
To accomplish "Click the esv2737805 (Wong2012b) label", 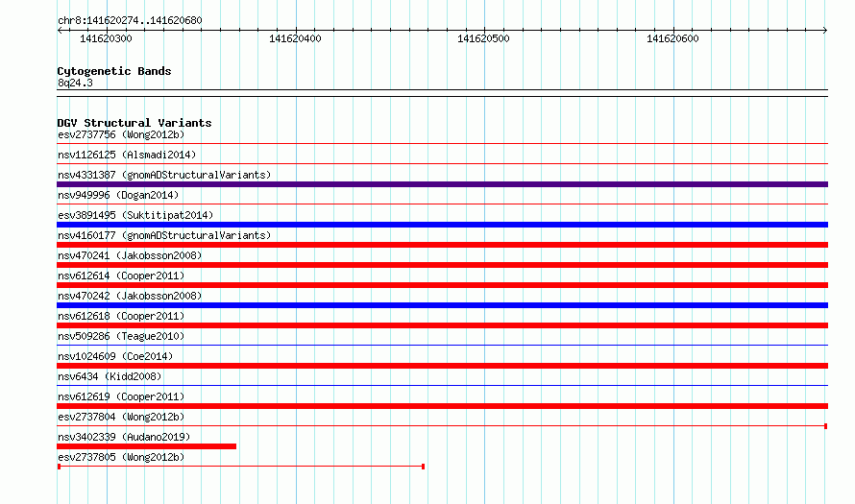I will pyautogui.click(x=121, y=457).
